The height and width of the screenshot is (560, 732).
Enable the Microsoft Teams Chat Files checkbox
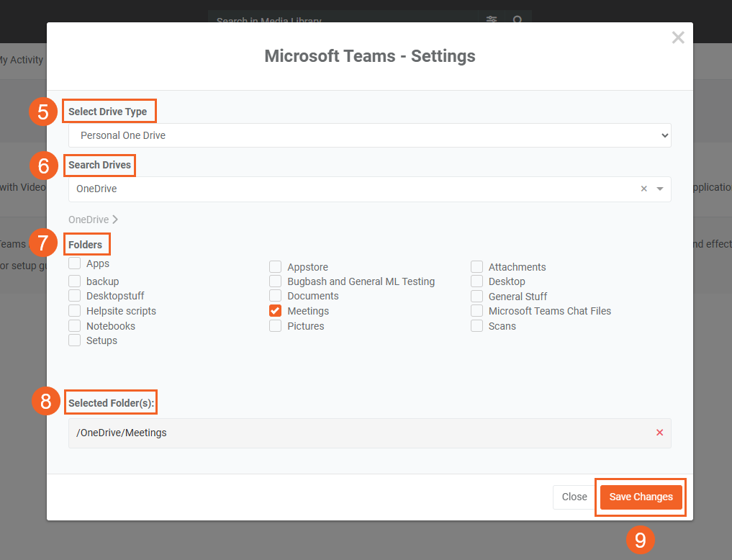coord(476,311)
